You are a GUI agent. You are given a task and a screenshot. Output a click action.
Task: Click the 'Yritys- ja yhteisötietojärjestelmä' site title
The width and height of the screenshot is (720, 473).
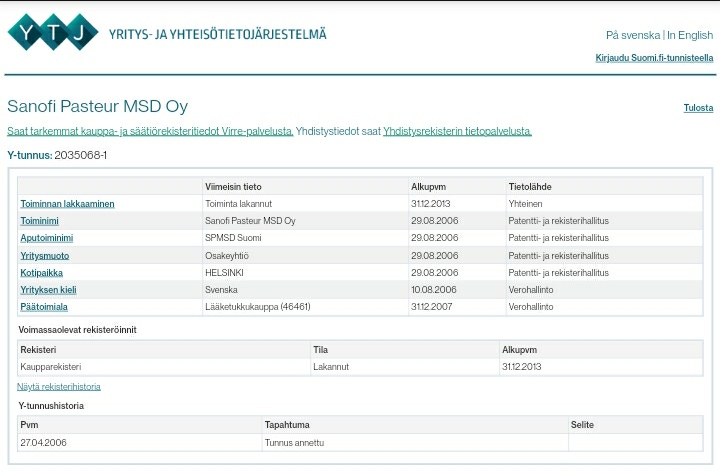point(218,34)
